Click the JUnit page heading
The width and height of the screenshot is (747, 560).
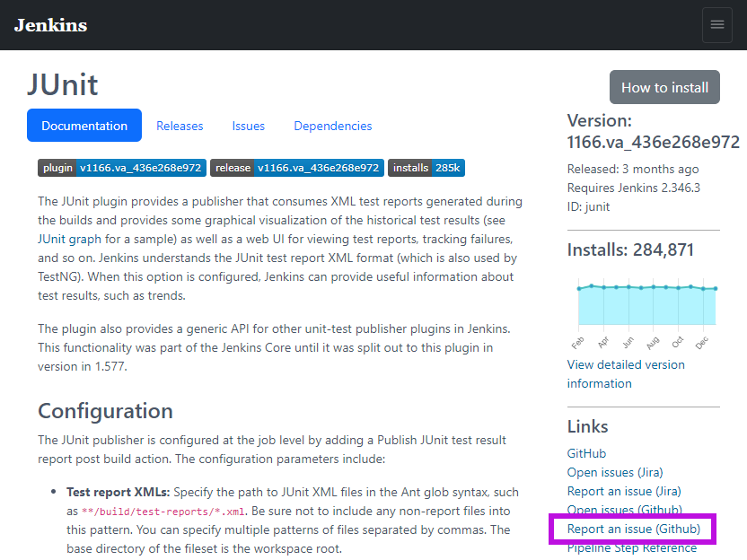(63, 85)
